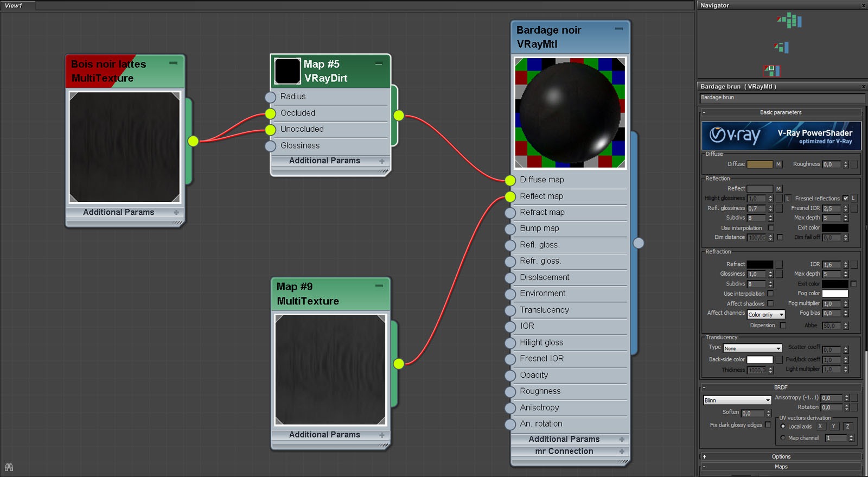Click the Refl. glossiness value field

pyautogui.click(x=756, y=208)
